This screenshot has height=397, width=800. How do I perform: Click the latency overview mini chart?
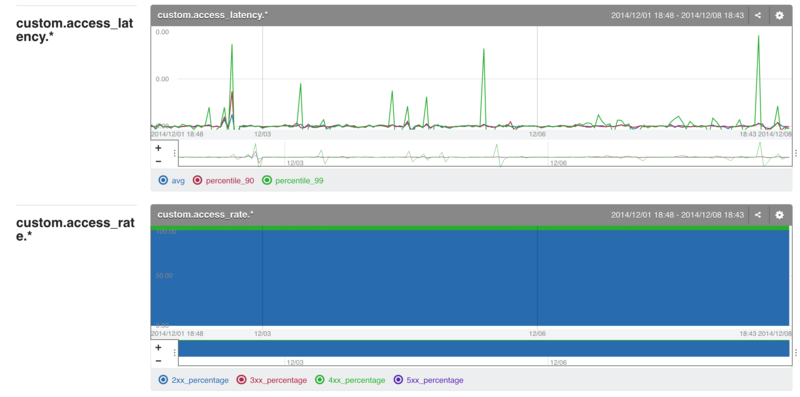484,154
